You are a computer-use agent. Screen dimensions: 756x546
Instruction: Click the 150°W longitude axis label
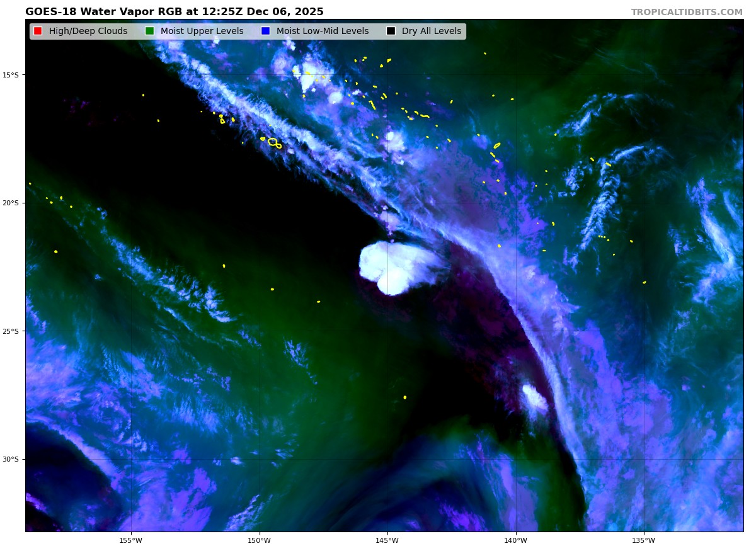pos(259,540)
